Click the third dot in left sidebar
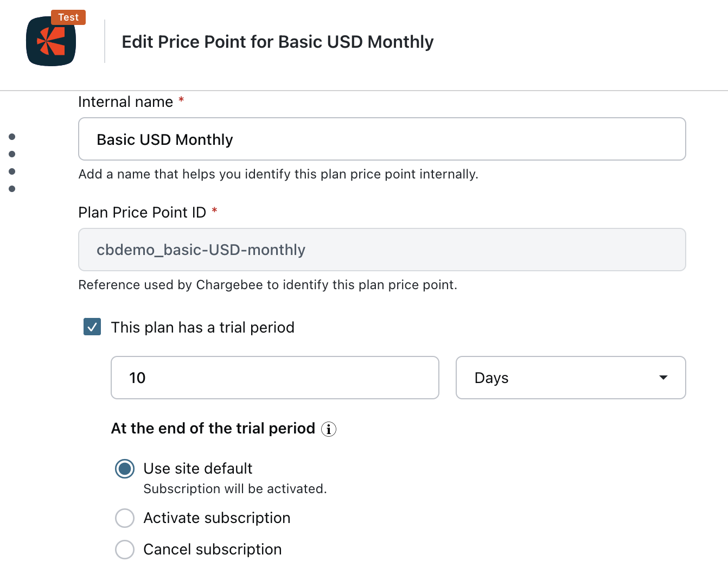 (x=12, y=171)
